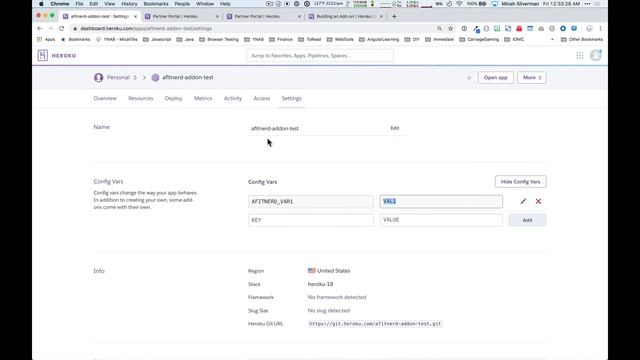Open the Javascript bookmarks folder

157,40
